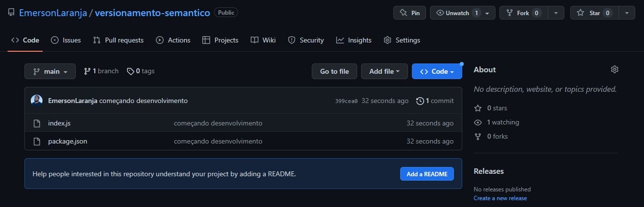Click the file icon next to package.json
Image resolution: width=644 pixels, height=207 pixels.
click(37, 141)
